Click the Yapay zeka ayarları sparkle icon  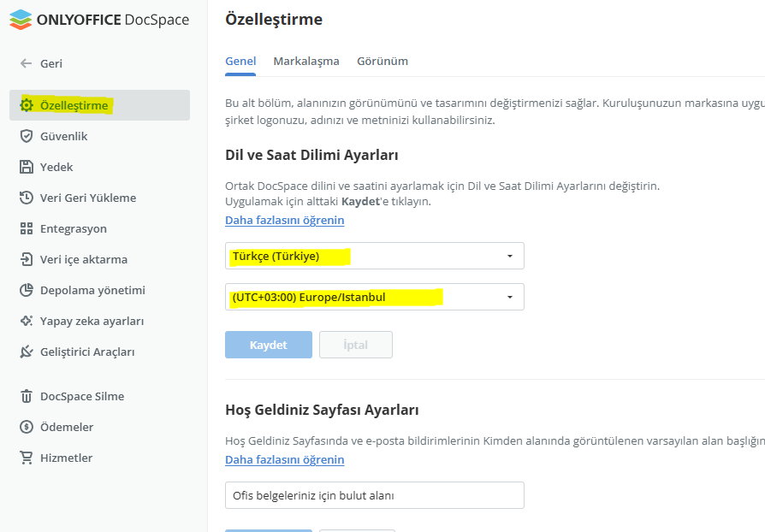27,321
